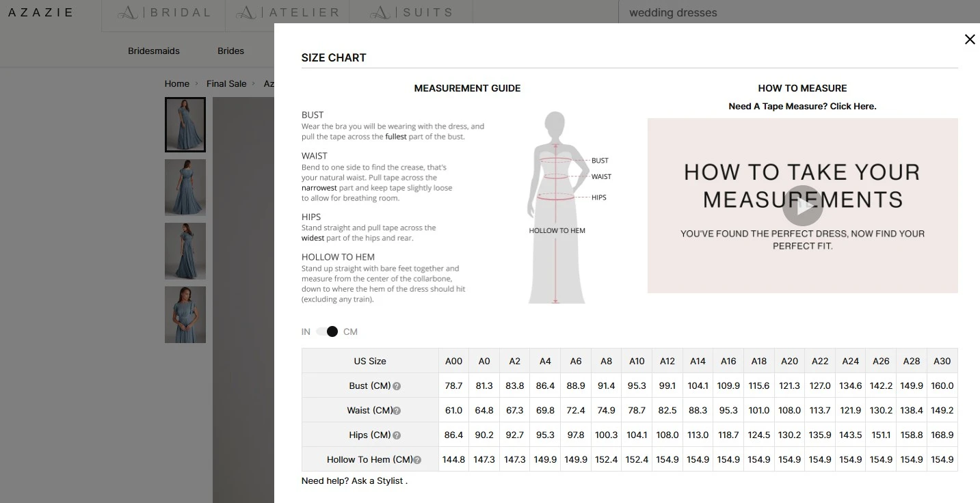Click the A22 size column header

point(820,361)
